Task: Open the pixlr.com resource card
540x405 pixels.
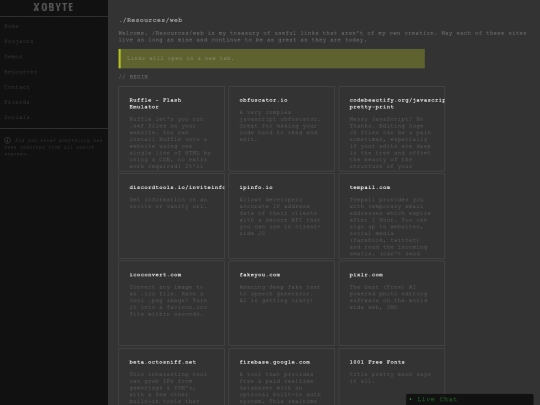Action: tap(392, 303)
